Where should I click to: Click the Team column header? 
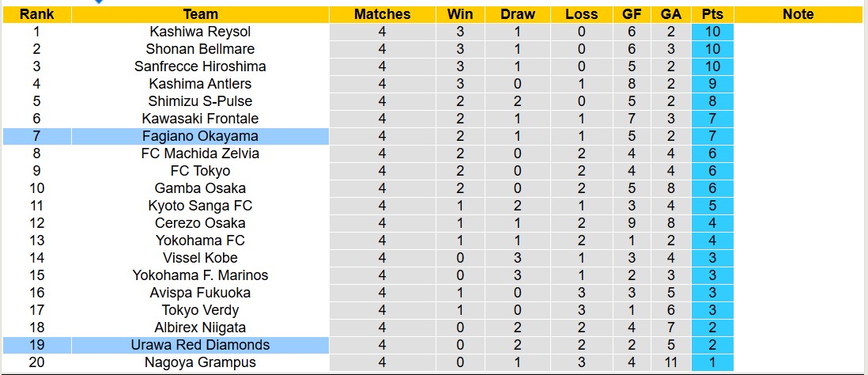pyautogui.click(x=200, y=14)
